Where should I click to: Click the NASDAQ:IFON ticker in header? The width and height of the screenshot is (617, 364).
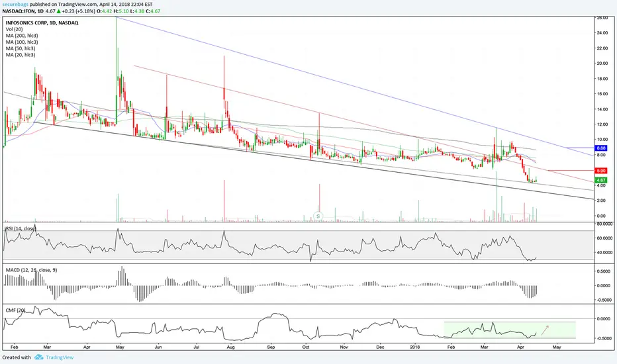point(18,11)
